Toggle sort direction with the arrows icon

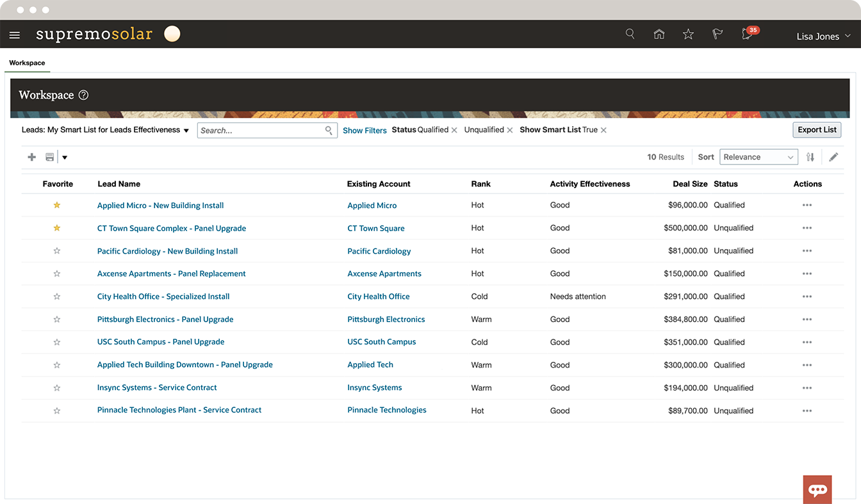click(810, 156)
